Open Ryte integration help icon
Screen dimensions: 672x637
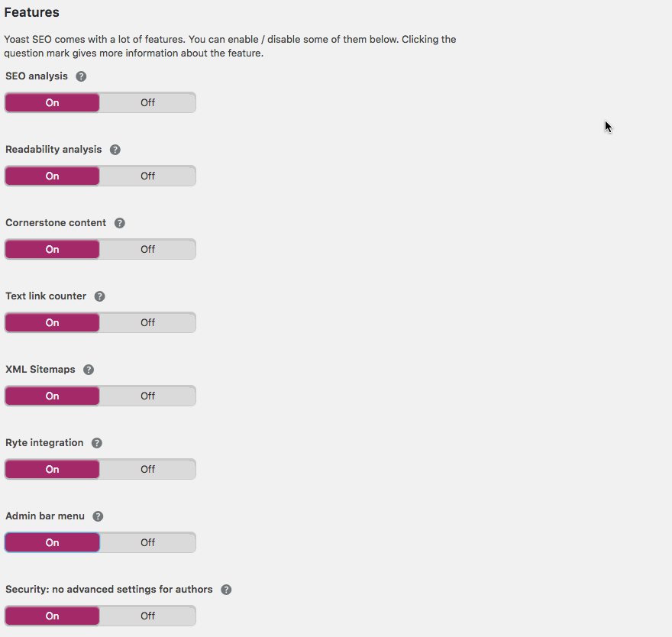point(96,443)
